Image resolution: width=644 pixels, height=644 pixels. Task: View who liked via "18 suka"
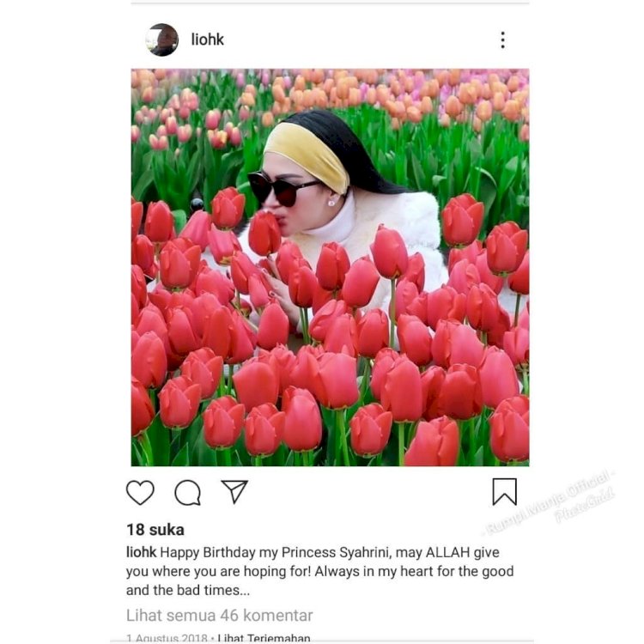coord(155,530)
